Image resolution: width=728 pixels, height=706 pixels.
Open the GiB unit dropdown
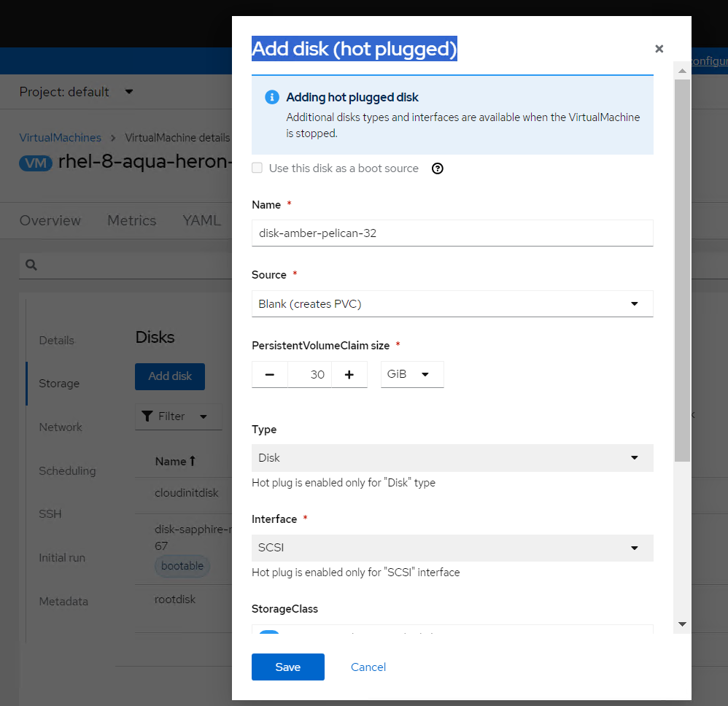pos(412,374)
